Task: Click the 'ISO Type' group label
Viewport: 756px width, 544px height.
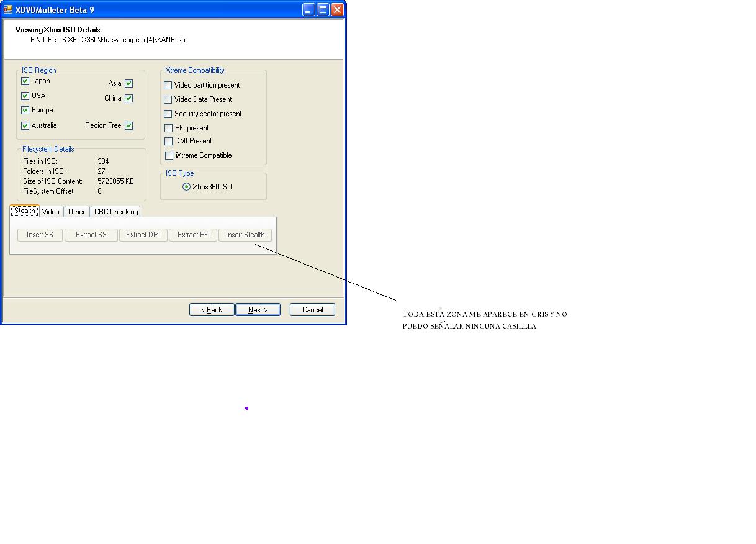Action: 180,173
